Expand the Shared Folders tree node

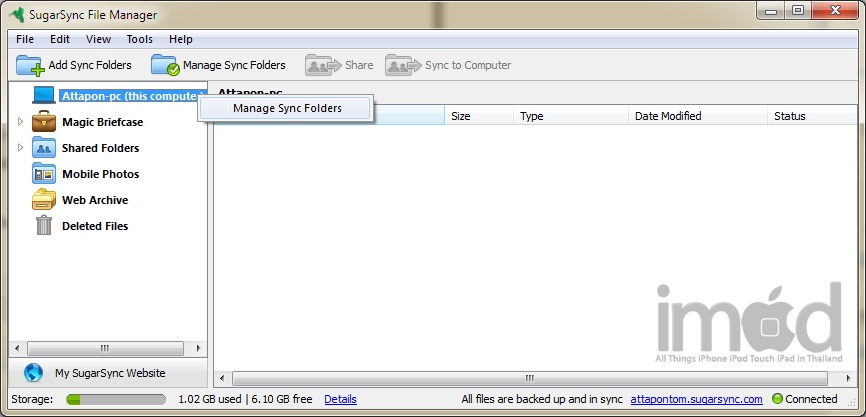point(21,148)
